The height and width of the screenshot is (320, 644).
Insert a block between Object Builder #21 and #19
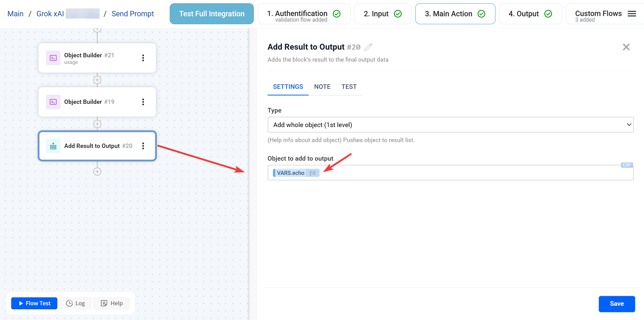pyautogui.click(x=97, y=80)
